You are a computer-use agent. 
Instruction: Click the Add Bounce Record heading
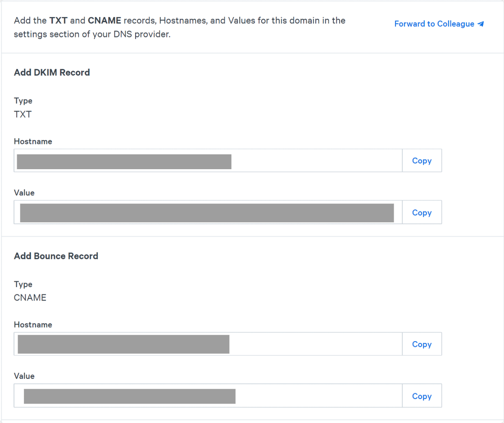coord(56,256)
